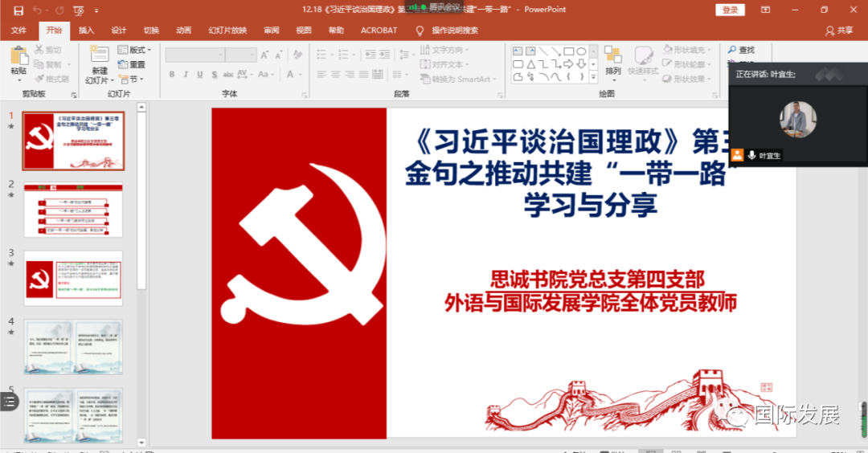This screenshot has width=868, height=453.
Task: Switch to the Insert (插入) tab
Action: point(86,31)
